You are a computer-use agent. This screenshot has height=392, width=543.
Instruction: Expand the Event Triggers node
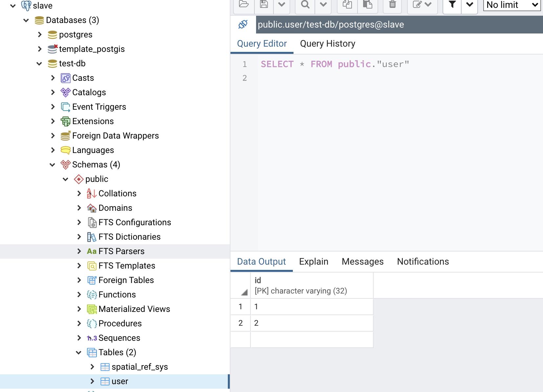(53, 107)
